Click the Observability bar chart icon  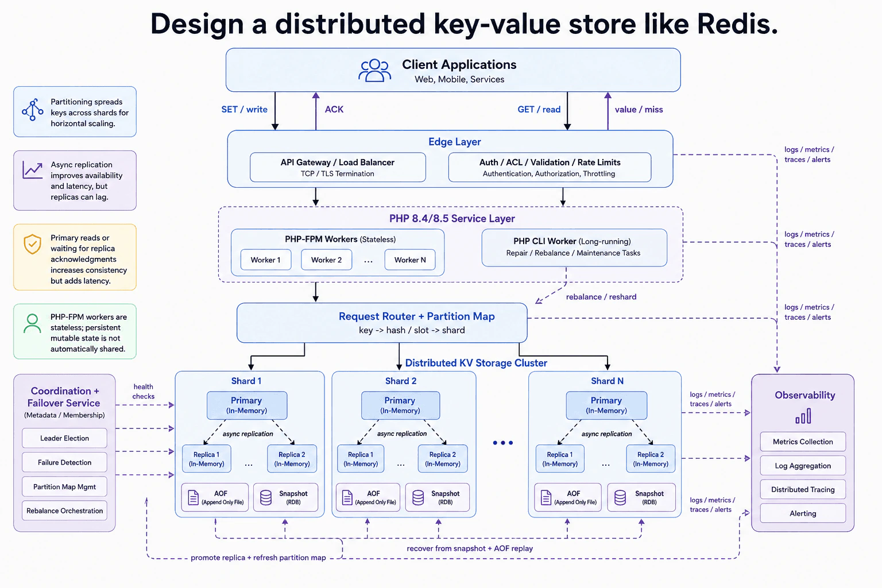pyautogui.click(x=803, y=416)
